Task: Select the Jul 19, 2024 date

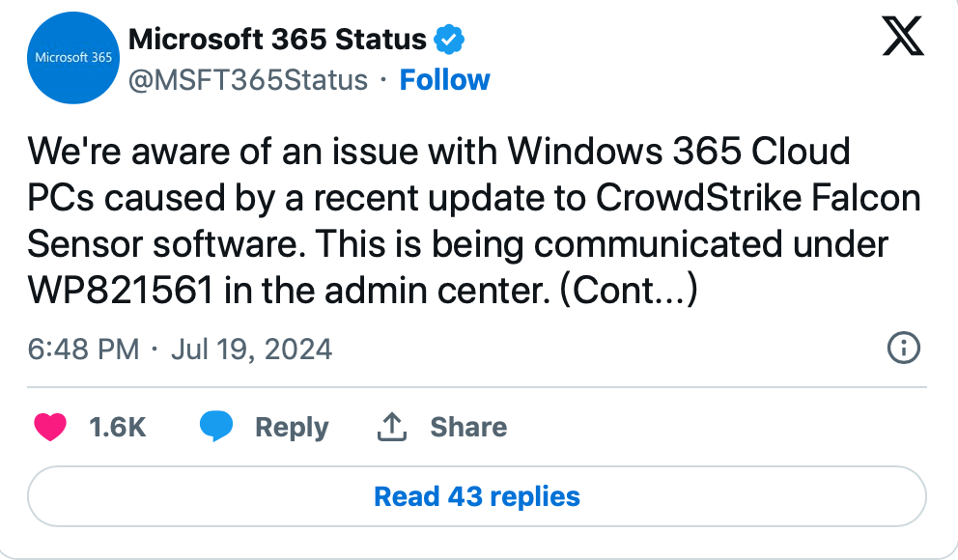Action: point(251,350)
